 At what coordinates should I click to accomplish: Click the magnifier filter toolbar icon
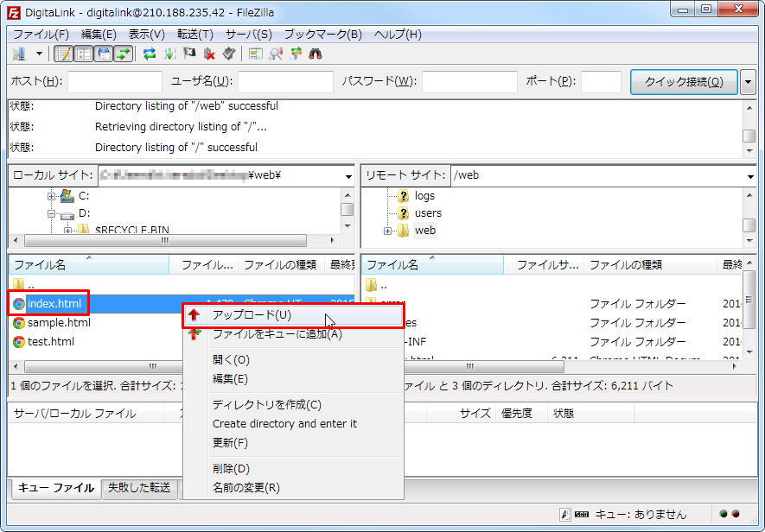pyautogui.click(x=276, y=54)
